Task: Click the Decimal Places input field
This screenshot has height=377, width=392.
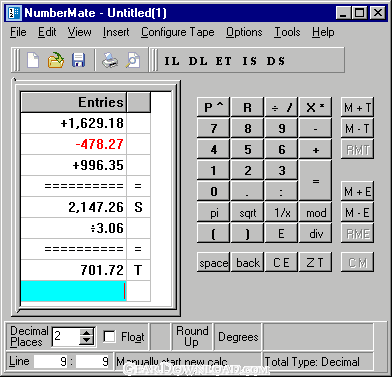Action: pos(66,337)
